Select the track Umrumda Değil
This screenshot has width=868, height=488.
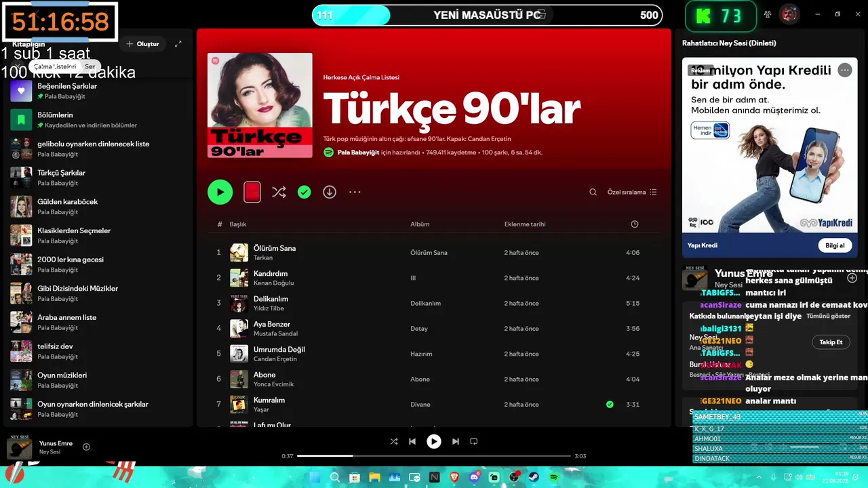279,349
